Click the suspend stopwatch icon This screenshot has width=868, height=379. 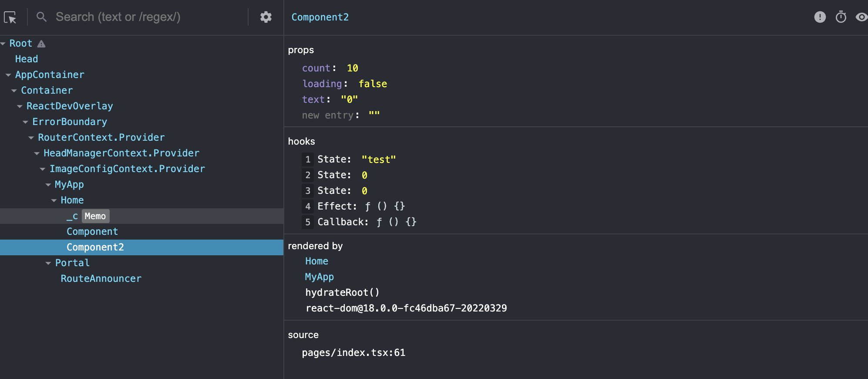pos(841,17)
